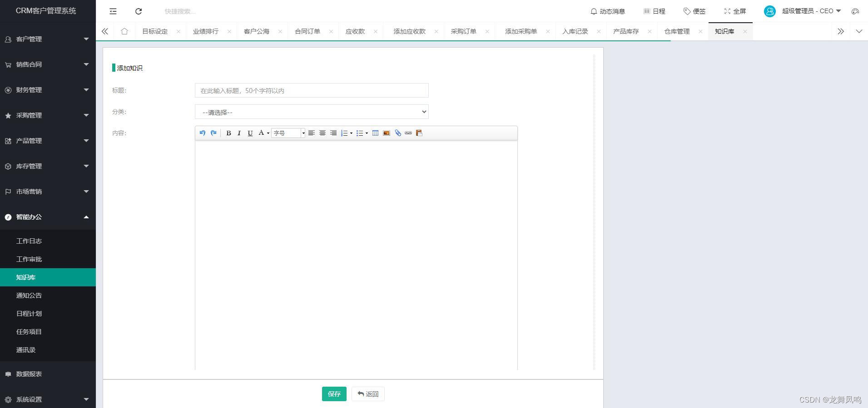868x408 pixels.
Task: Center align text in the editor
Action: (x=322, y=133)
